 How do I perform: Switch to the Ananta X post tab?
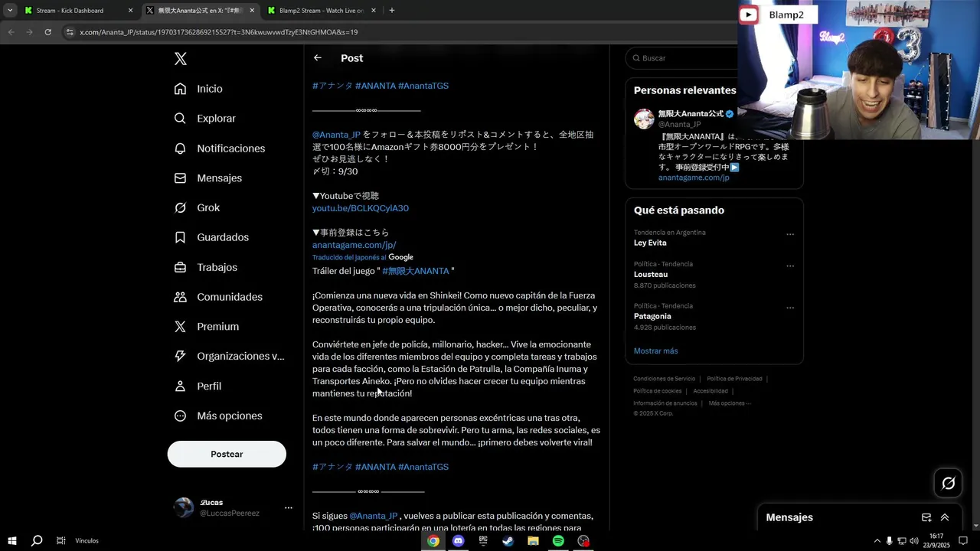click(201, 11)
